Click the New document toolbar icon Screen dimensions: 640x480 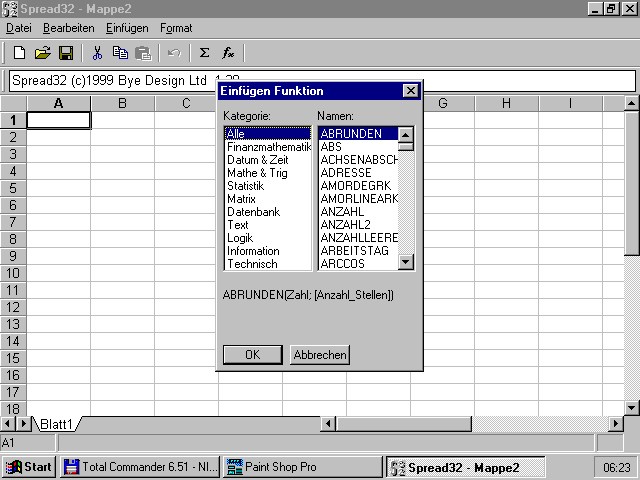coord(19,53)
